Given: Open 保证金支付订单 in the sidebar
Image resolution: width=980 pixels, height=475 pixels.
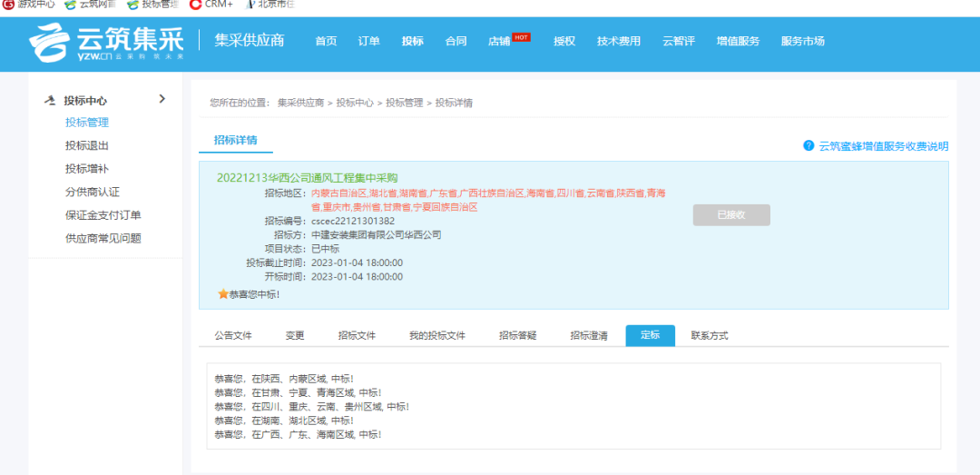Looking at the screenshot, I should click(x=103, y=215).
